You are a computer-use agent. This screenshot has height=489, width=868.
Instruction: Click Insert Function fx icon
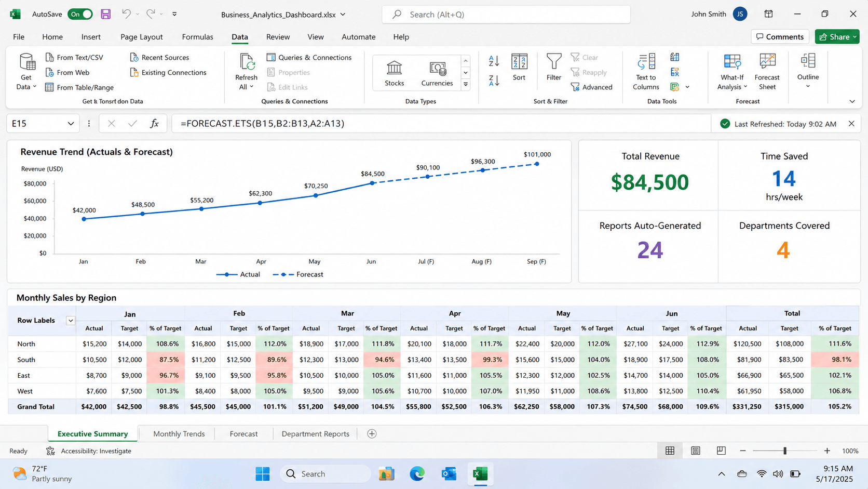[155, 124]
